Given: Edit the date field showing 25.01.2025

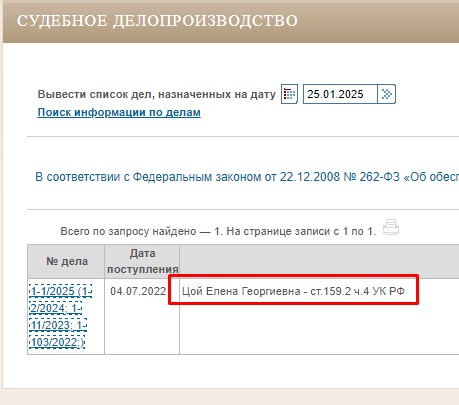Looking at the screenshot, I should [340, 94].
